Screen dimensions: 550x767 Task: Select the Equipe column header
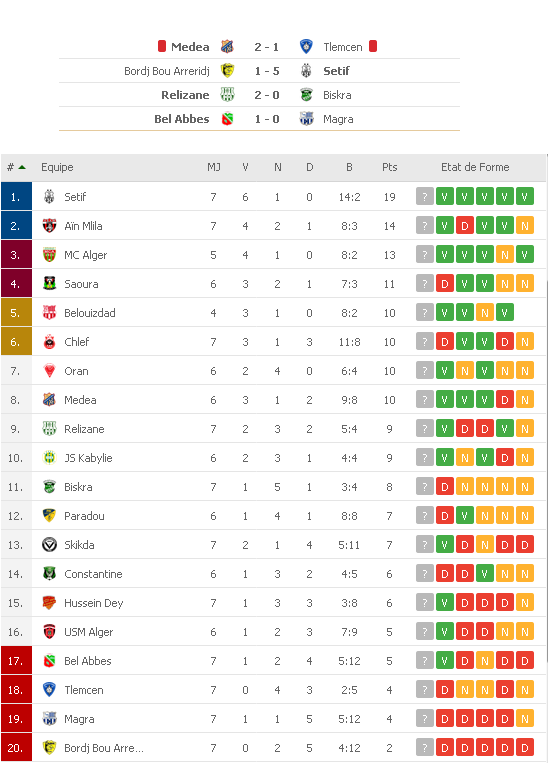coord(57,167)
